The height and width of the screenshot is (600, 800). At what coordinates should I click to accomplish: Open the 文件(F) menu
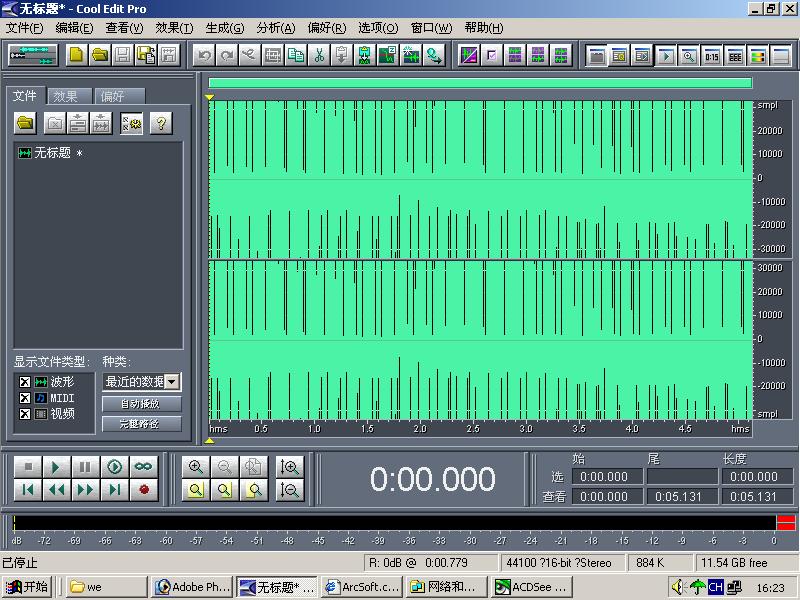(x=24, y=28)
